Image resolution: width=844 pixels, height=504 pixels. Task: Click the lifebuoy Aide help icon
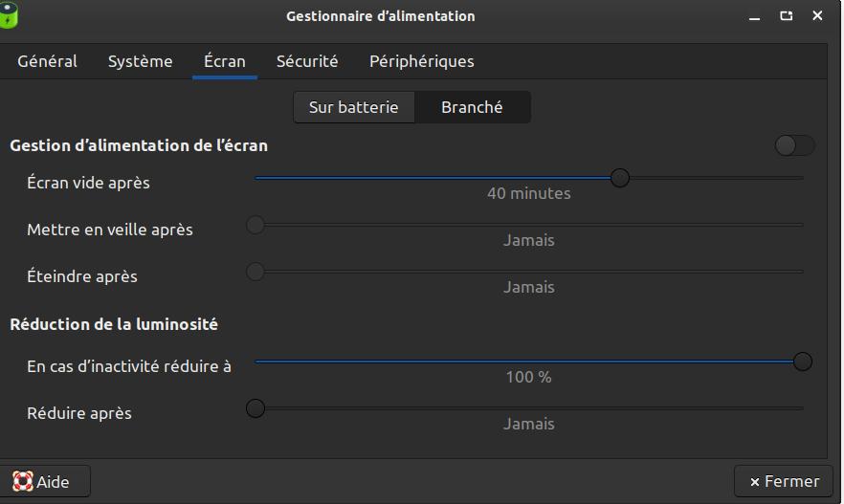coord(23,481)
